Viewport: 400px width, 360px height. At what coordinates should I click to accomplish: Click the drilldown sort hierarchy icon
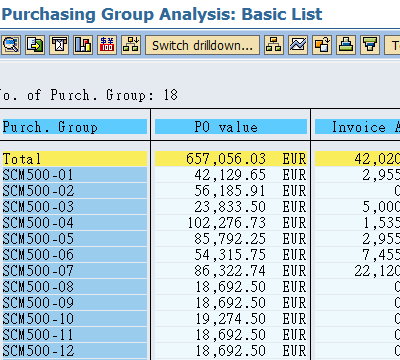click(x=131, y=45)
